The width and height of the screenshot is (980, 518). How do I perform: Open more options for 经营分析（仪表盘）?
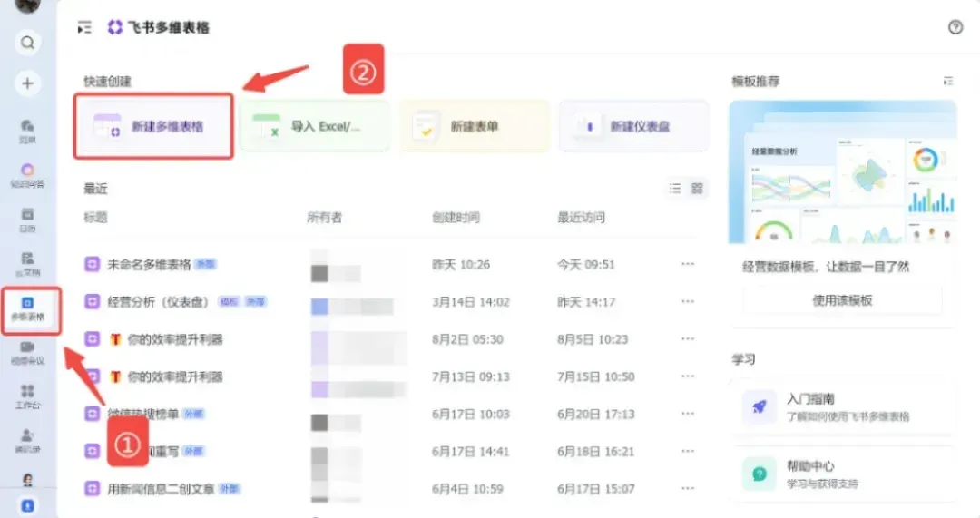tap(688, 302)
